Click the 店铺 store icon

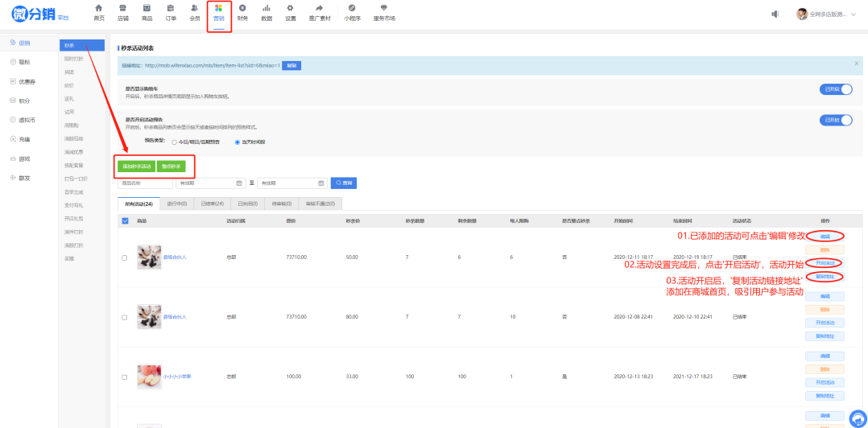[122, 8]
